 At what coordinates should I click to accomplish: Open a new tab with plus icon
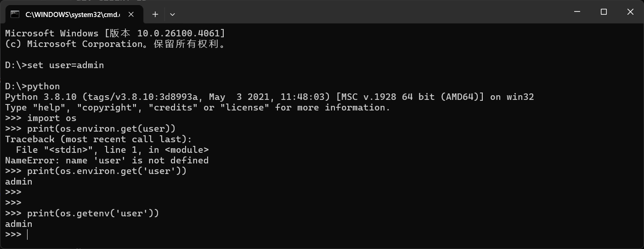point(155,14)
